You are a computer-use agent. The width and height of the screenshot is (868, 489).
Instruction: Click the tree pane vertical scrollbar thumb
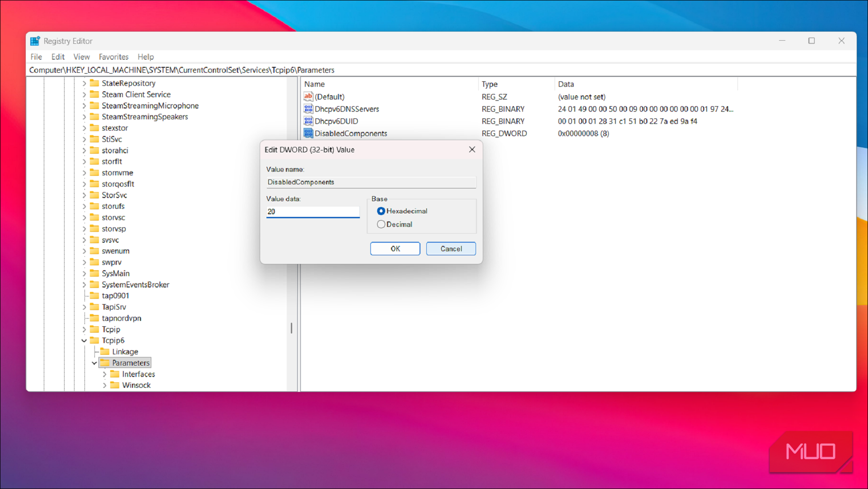(x=292, y=328)
